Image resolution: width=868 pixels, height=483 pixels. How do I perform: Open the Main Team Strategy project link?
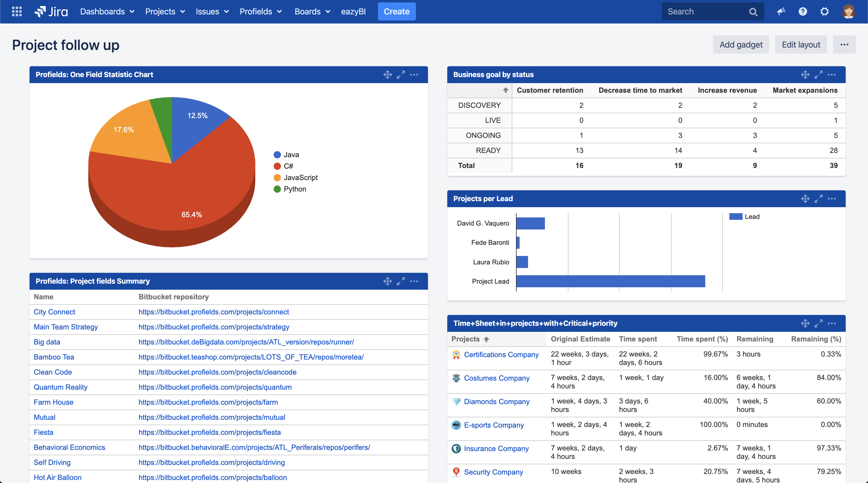(x=66, y=327)
